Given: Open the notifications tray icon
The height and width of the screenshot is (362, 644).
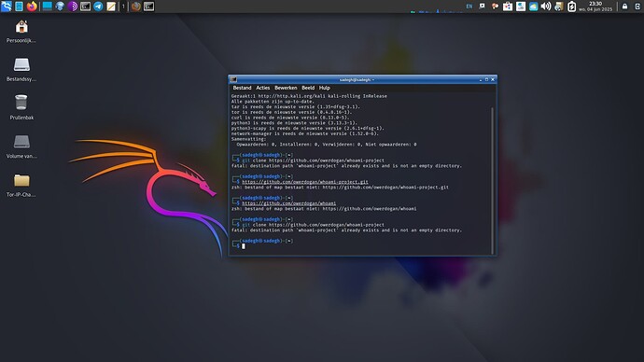Looking at the screenshot, I should [x=483, y=7].
